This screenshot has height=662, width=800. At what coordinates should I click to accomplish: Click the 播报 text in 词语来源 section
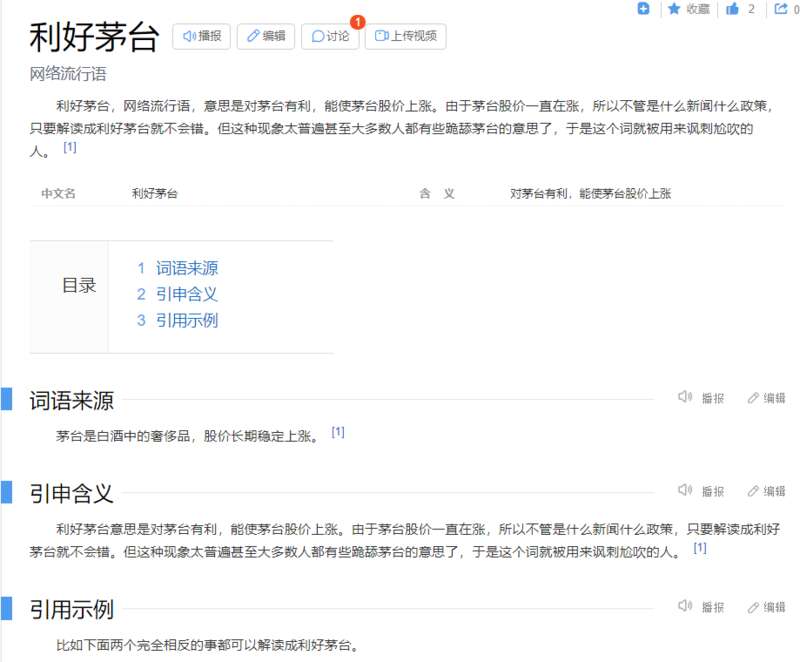click(x=713, y=398)
